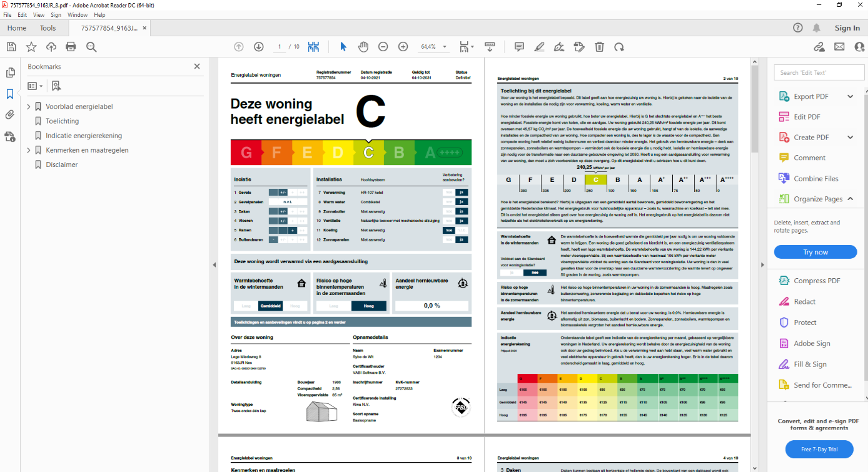This screenshot has width=868, height=472.
Task: Print the document using the printer icon
Action: point(71,47)
